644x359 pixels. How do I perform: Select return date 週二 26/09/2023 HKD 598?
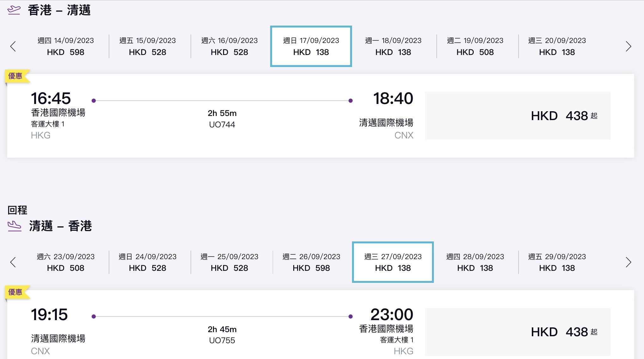point(311,262)
